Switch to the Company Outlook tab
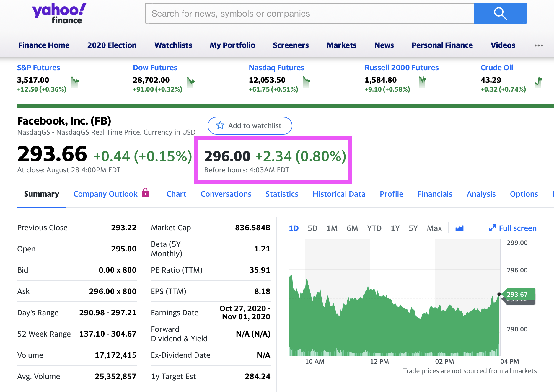The image size is (554, 392). pyautogui.click(x=105, y=194)
